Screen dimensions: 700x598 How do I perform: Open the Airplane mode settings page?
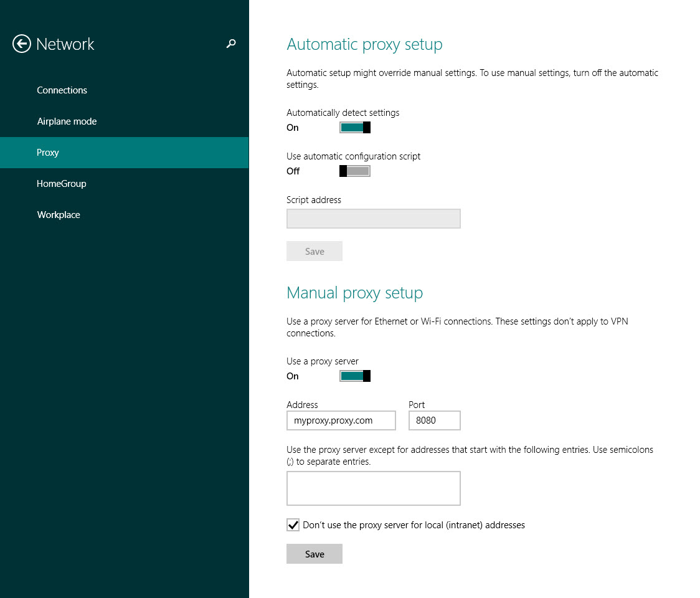[x=67, y=121]
